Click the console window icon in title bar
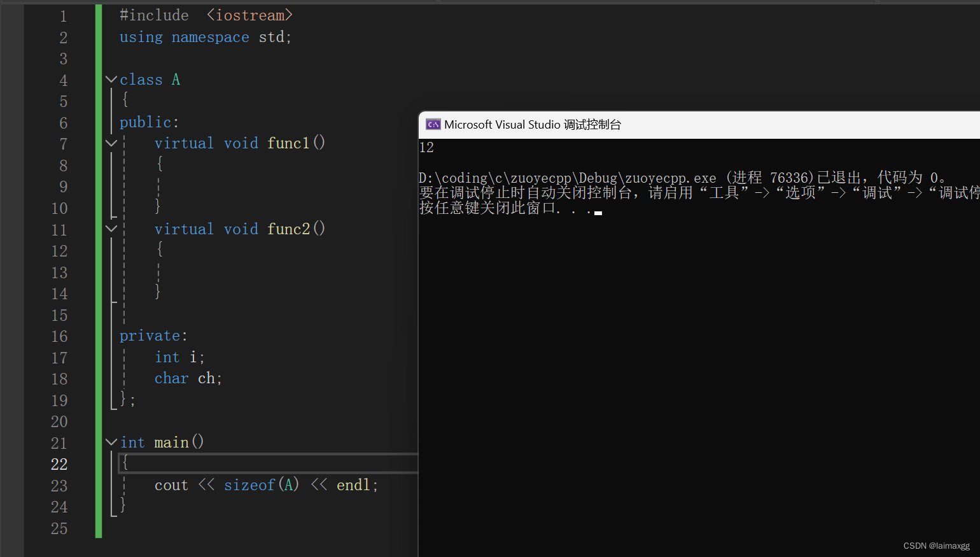980x557 pixels. click(433, 125)
